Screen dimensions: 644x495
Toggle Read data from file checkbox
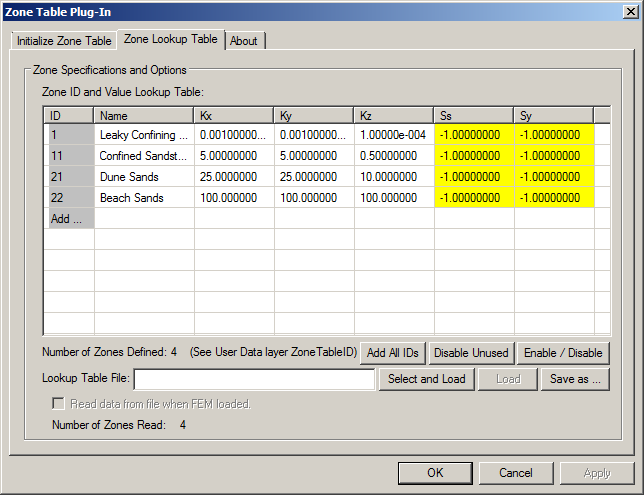(59, 404)
